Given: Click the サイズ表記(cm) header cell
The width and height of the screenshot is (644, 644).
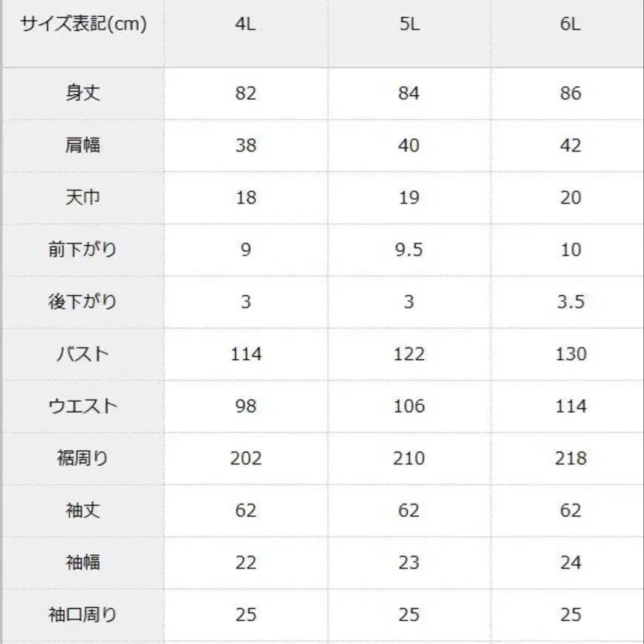Looking at the screenshot, I should [x=83, y=25].
